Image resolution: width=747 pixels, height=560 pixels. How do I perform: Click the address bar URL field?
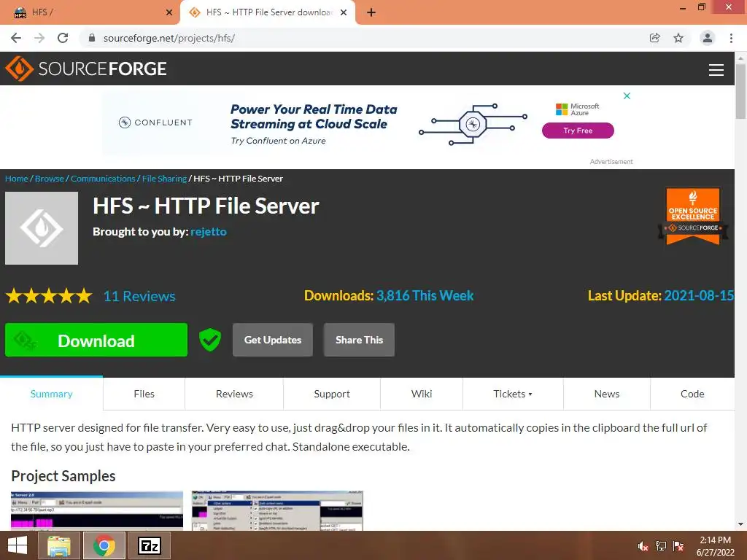(362, 38)
